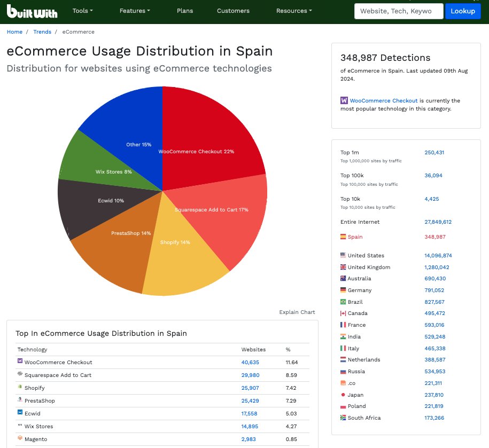Open Wix Stores websites count 14,895

coord(250,426)
